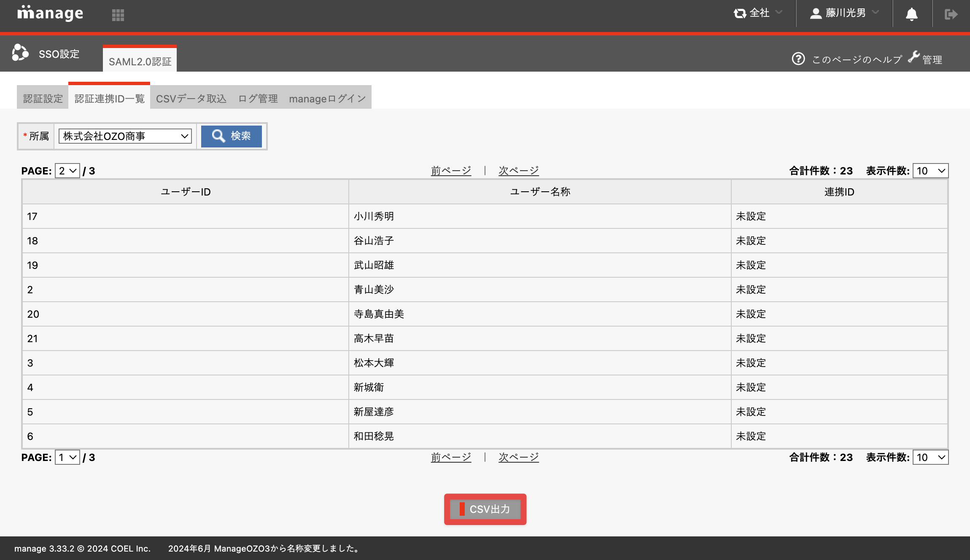This screenshot has width=970, height=560.
Task: Click user ID 17 cell
Action: coord(186,217)
